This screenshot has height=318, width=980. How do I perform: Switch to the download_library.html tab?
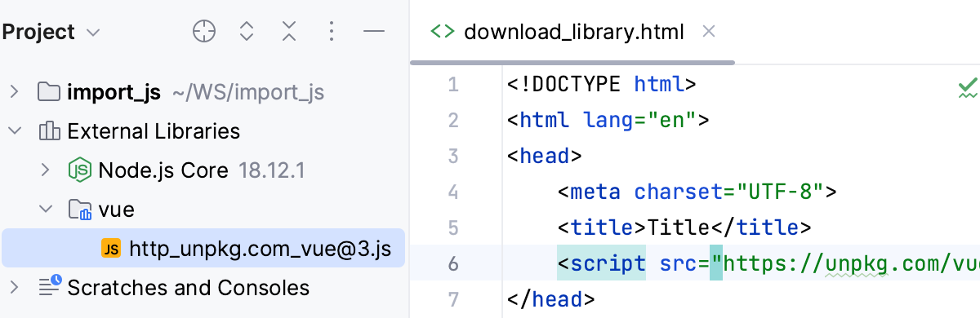pos(572,32)
